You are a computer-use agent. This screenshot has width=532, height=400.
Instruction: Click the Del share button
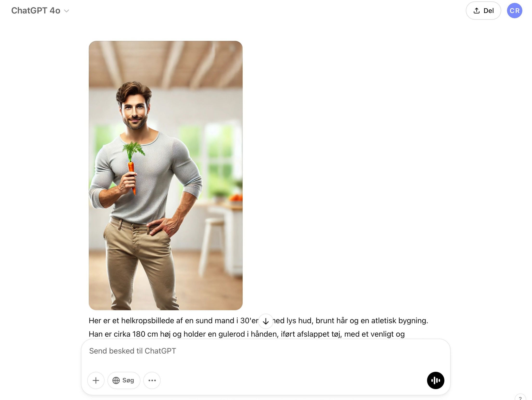tap(483, 11)
